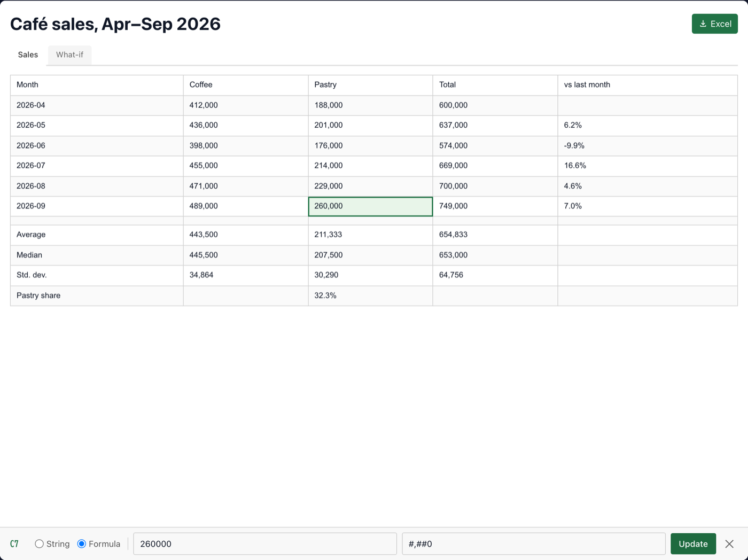Close the cell editor bar
This screenshot has height=560, width=748.
pyautogui.click(x=729, y=543)
